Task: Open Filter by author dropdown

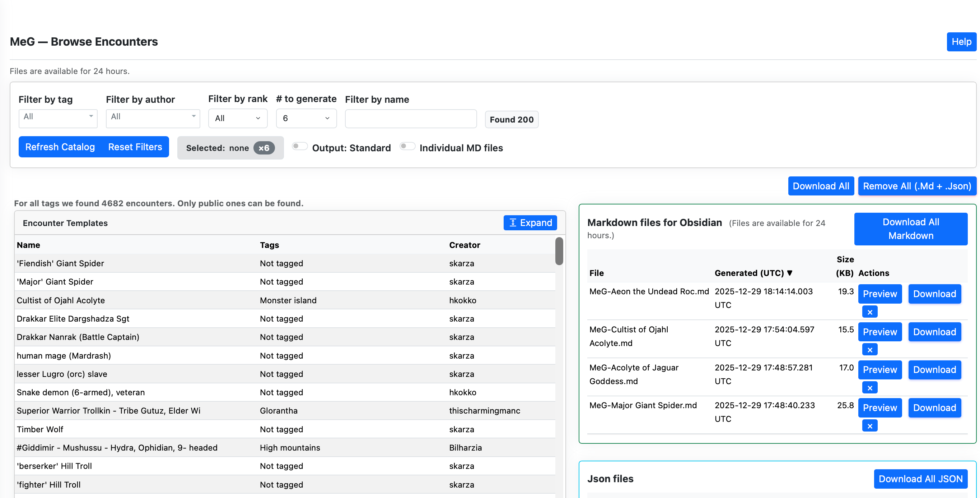Action: click(x=153, y=119)
